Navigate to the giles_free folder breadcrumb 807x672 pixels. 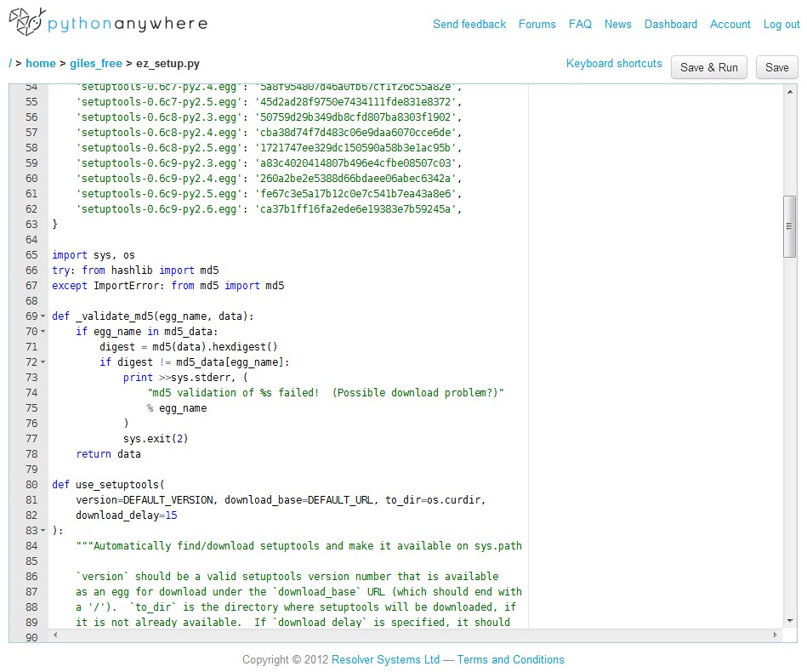96,64
